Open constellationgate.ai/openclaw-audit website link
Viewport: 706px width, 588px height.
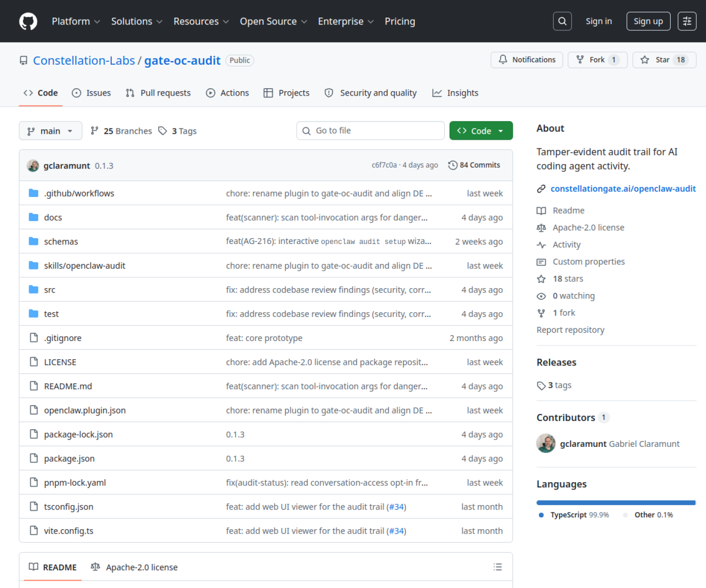pos(623,189)
